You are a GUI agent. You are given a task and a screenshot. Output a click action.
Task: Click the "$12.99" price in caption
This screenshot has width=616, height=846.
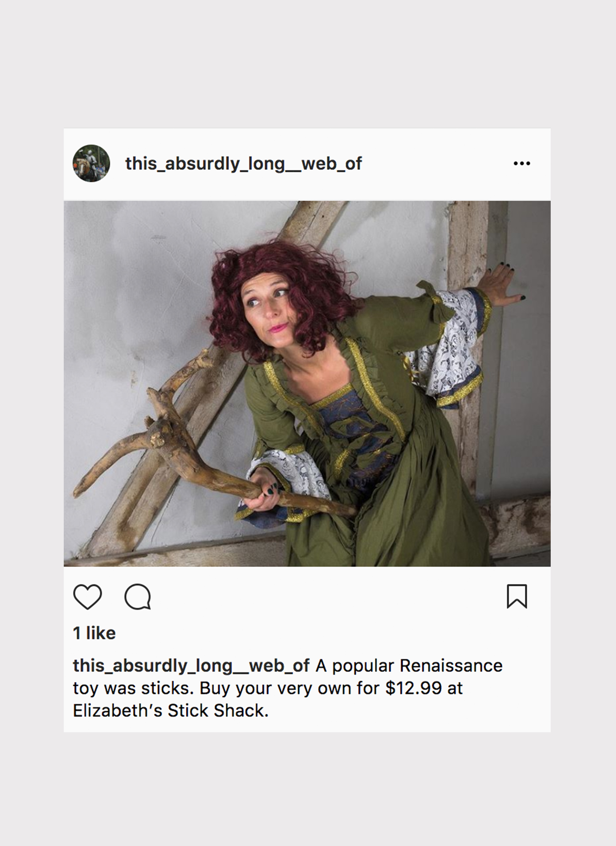tap(414, 688)
